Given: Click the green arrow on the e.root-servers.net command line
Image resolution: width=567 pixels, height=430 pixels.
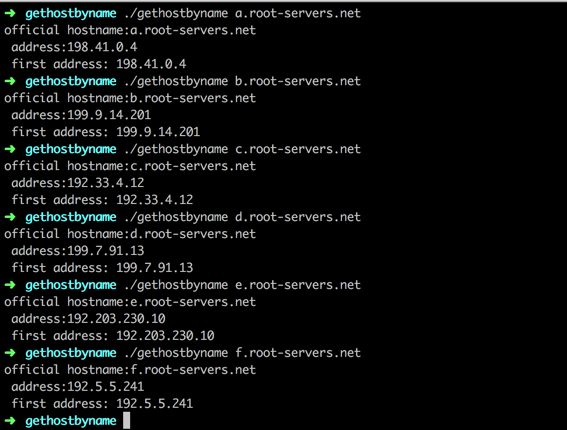Looking at the screenshot, I should pos(10,285).
